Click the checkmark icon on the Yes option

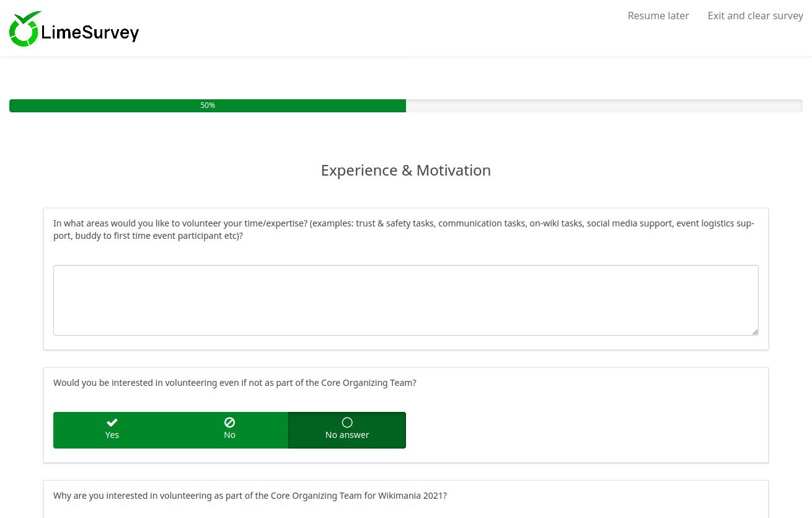(112, 422)
